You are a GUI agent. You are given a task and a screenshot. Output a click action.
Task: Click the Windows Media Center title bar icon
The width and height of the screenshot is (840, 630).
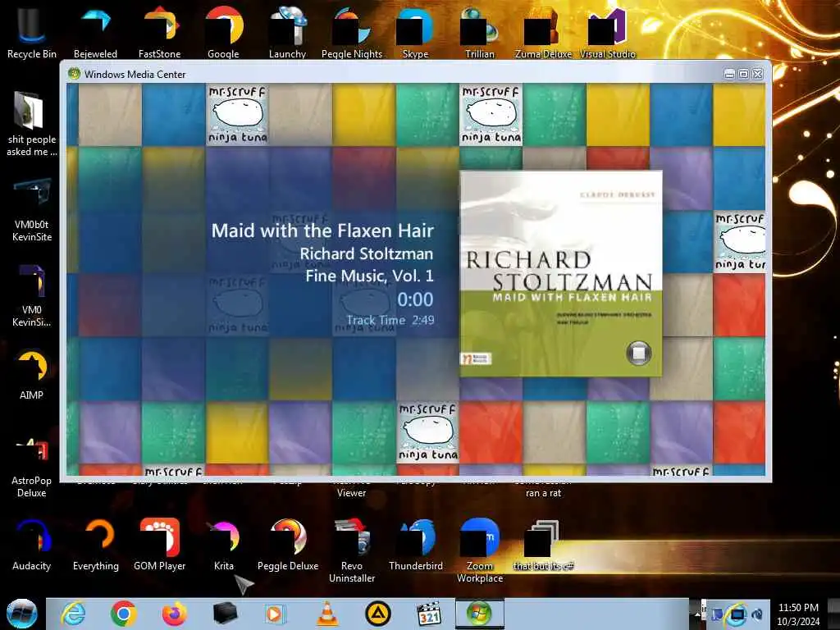(75, 74)
